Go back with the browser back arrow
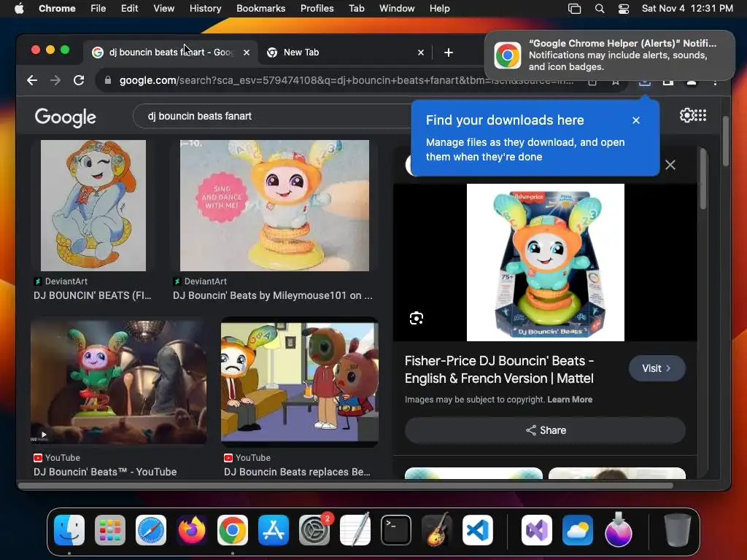 [32, 80]
